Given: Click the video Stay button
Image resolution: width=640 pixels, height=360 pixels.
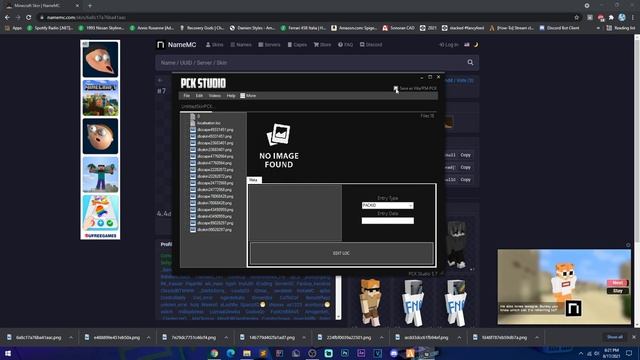Looking at the screenshot, I should tap(618, 291).
